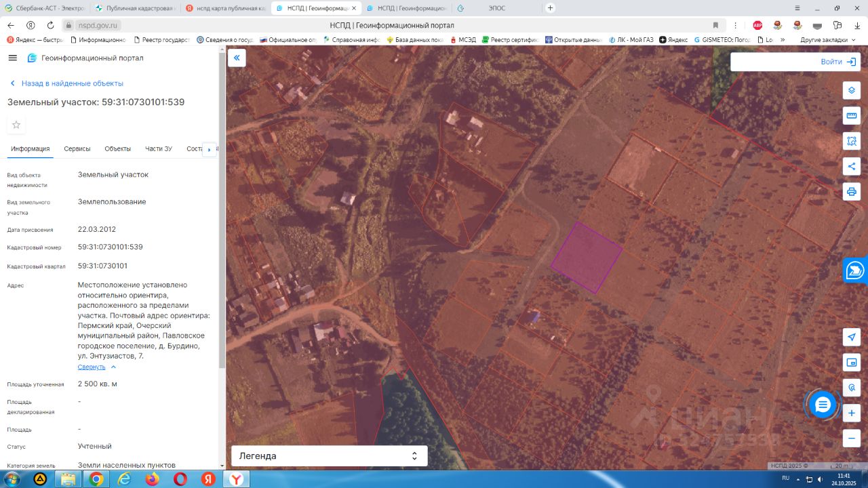868x488 pixels.
Task: Collapse the address with Свернуть link
Action: coord(97,367)
